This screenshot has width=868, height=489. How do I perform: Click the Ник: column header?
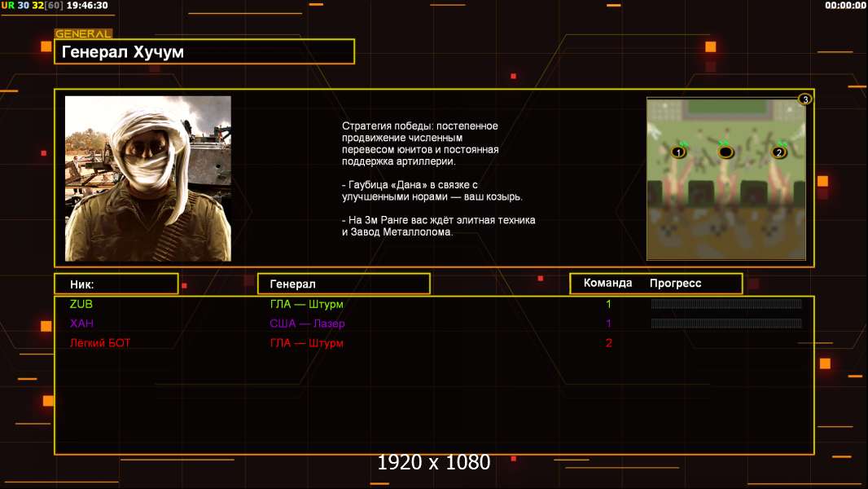pos(116,284)
